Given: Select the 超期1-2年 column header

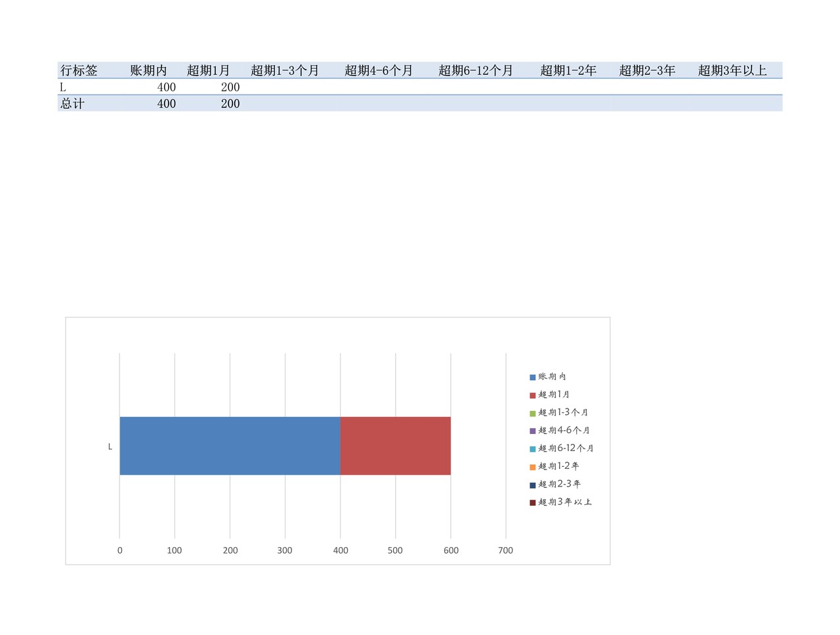Looking at the screenshot, I should pyautogui.click(x=568, y=70).
